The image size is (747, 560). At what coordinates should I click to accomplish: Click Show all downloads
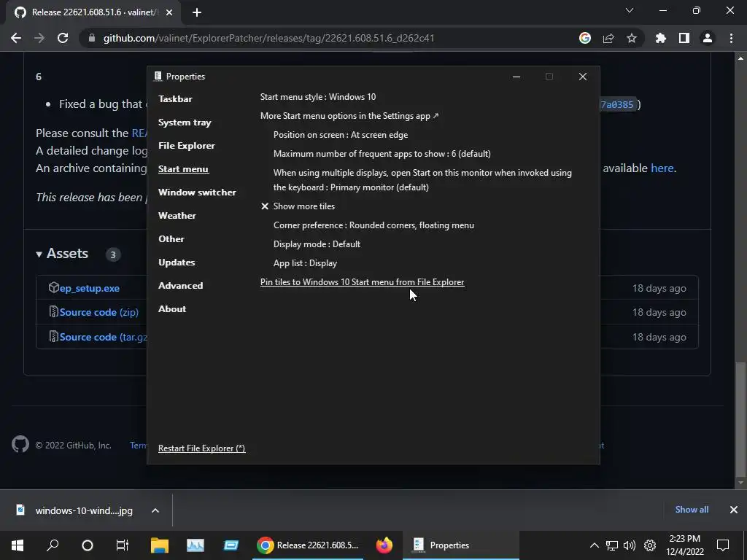click(x=692, y=510)
